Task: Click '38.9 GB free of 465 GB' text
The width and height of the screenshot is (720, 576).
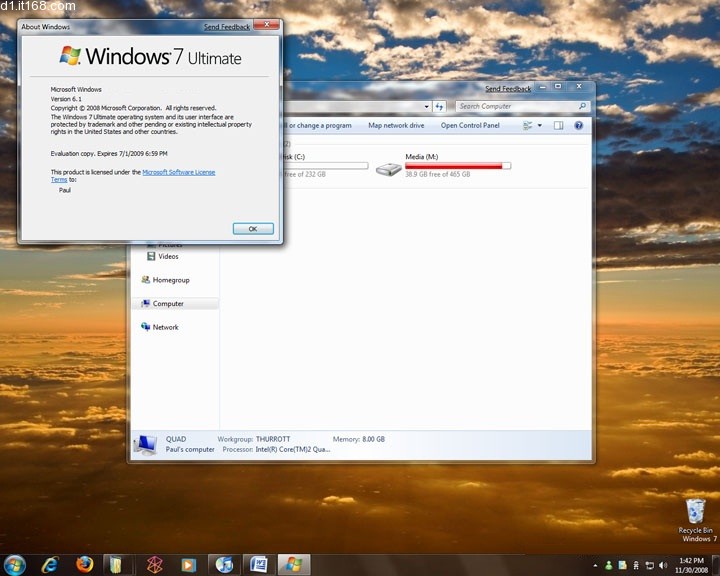Action: pos(438,175)
